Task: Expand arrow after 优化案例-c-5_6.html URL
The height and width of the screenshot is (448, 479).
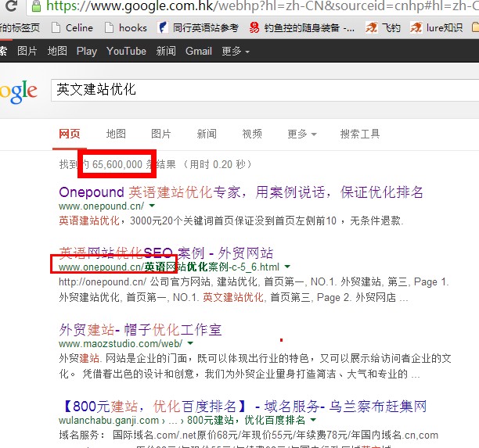Action: tap(287, 267)
